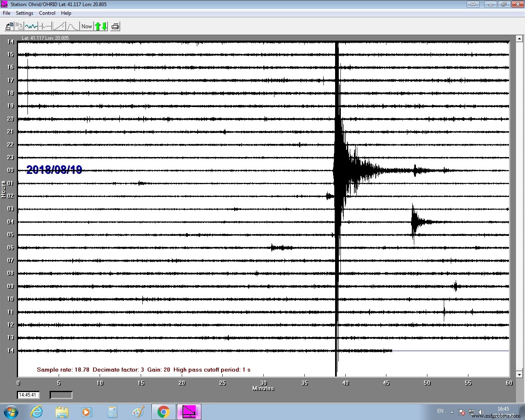Print the helicorder display
Image resolution: width=525 pixels, height=420 pixels.
coord(115,26)
